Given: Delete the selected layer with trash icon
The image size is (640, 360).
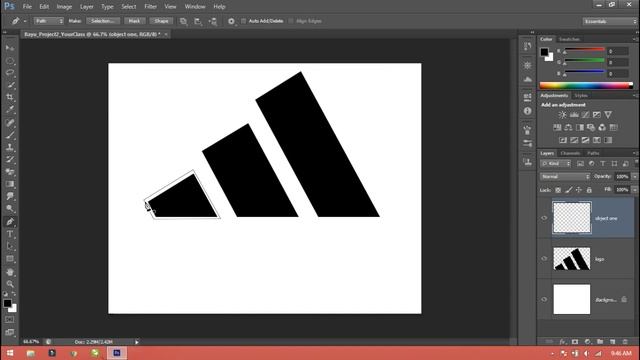Looking at the screenshot, I should (x=625, y=342).
